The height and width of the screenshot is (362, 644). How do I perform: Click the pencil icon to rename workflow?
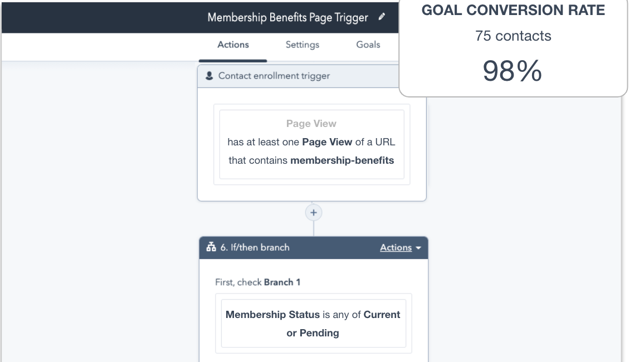point(382,17)
